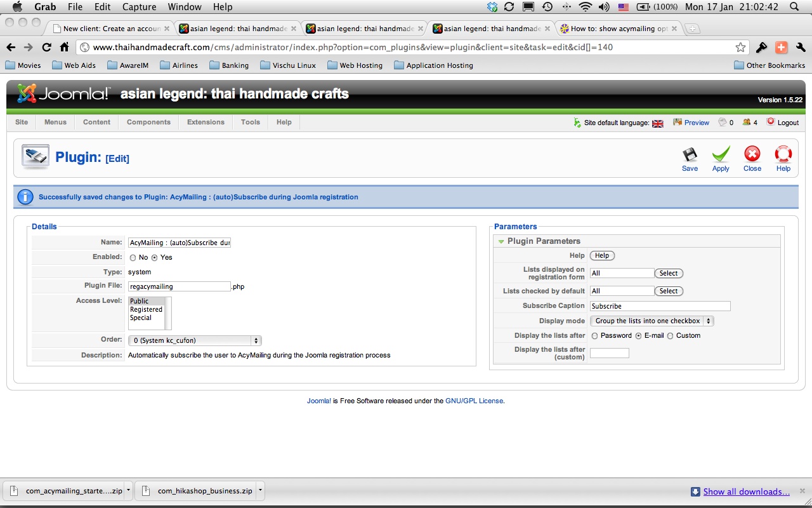The width and height of the screenshot is (812, 508).
Task: Click the Time Machine menu bar icon
Action: 546,7
